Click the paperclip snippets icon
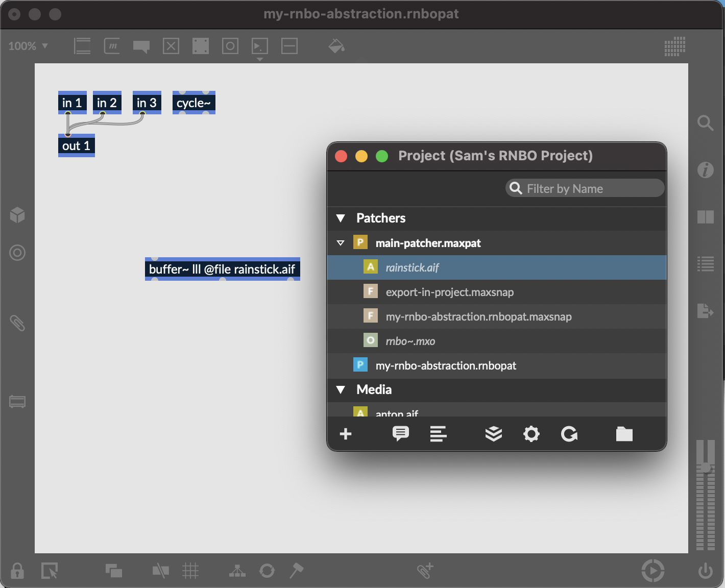The image size is (725, 588). (x=17, y=323)
